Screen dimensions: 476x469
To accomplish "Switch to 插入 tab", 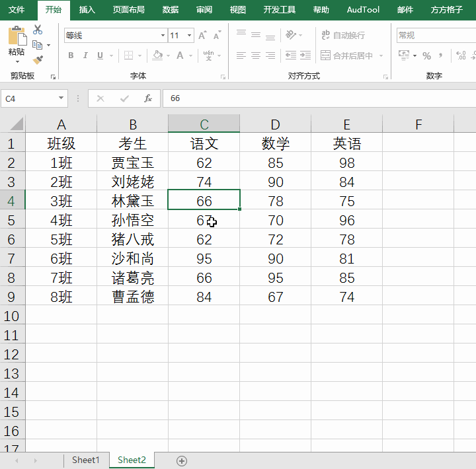I will (87, 10).
